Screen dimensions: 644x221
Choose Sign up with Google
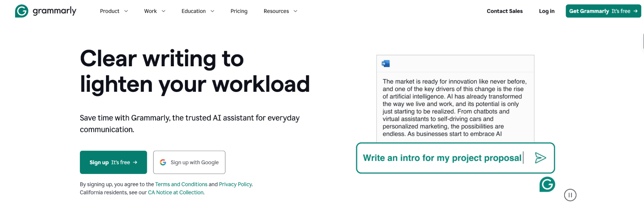[x=189, y=162]
